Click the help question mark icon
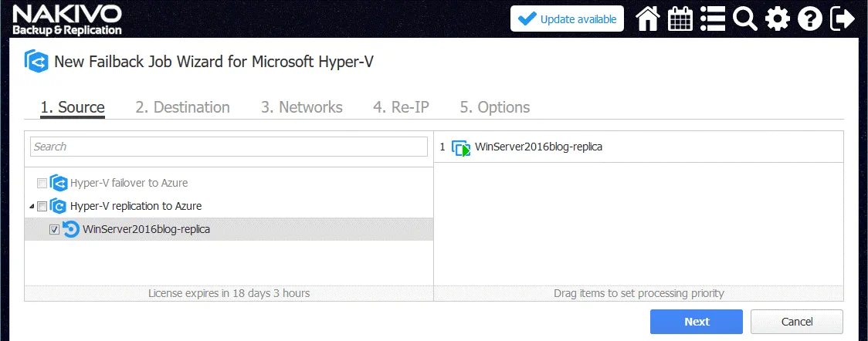 click(x=809, y=19)
